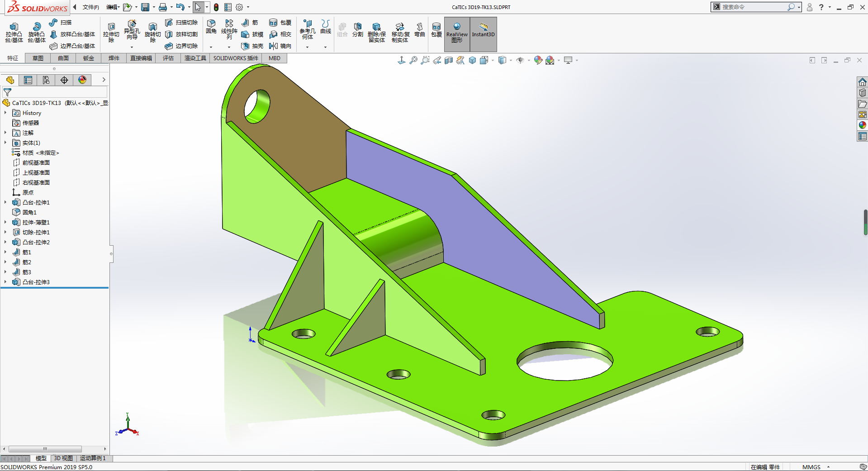The height and width of the screenshot is (471, 868).
Task: Open the Options gear dropdown arrow
Action: (x=248, y=7)
